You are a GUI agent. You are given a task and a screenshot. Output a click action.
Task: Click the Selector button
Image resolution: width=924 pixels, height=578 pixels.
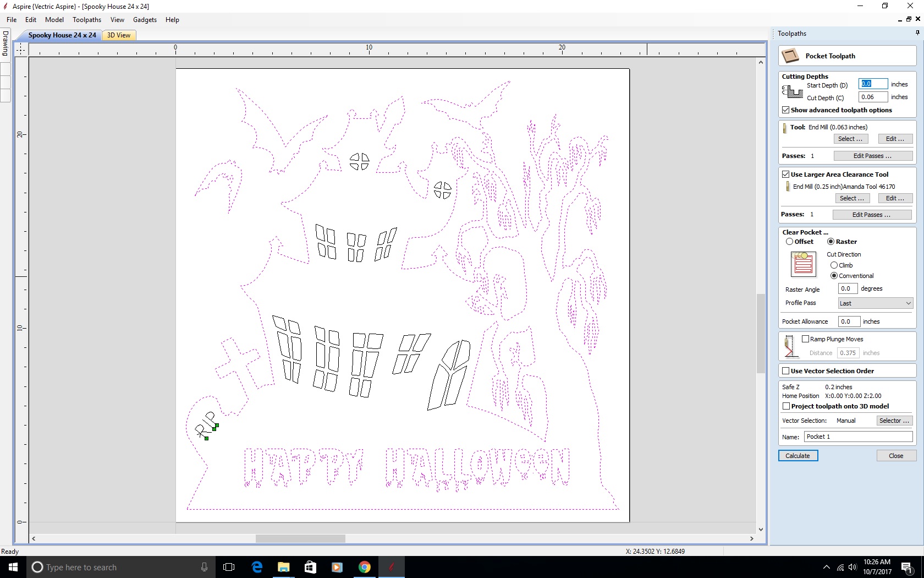coord(894,421)
